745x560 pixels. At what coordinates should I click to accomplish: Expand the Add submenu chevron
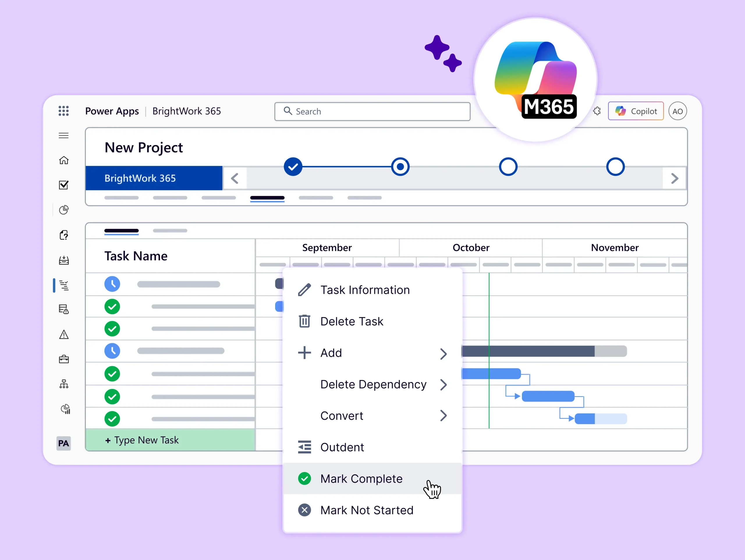pos(443,353)
